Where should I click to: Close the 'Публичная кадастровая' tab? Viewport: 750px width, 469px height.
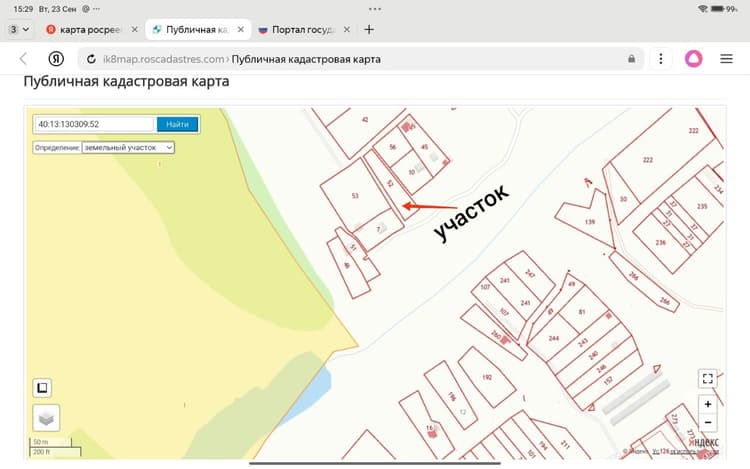(x=241, y=30)
